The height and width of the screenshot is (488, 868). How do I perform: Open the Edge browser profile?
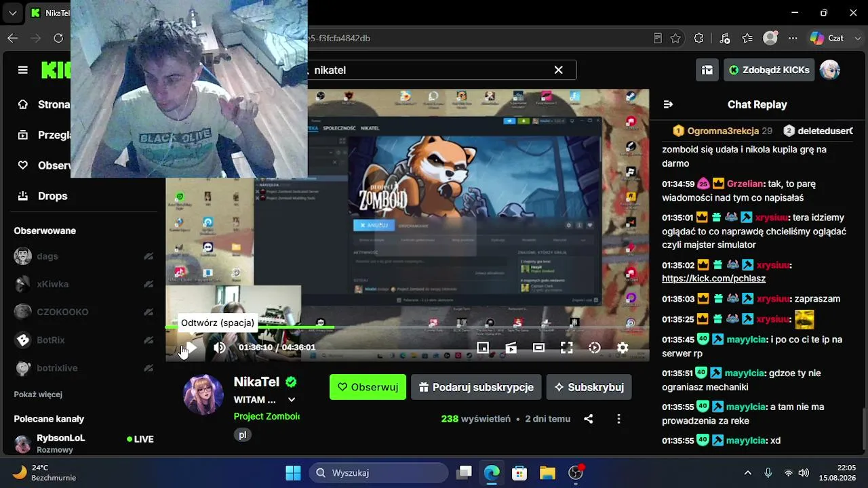click(770, 38)
